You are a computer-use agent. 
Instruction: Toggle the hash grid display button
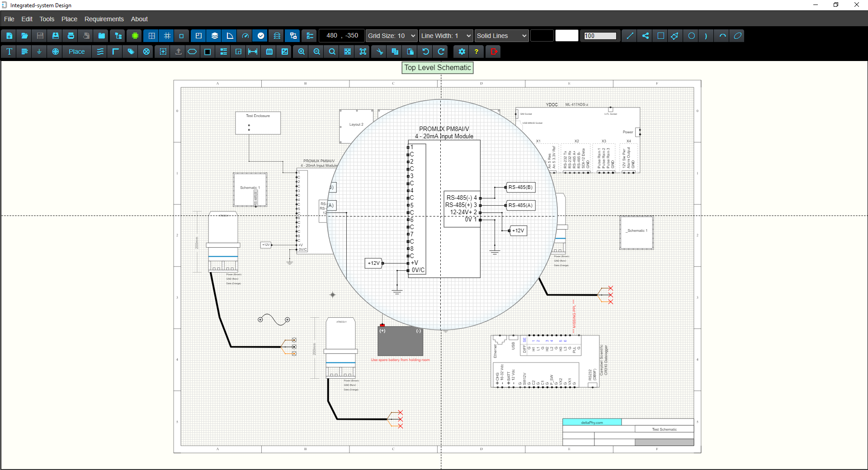167,36
